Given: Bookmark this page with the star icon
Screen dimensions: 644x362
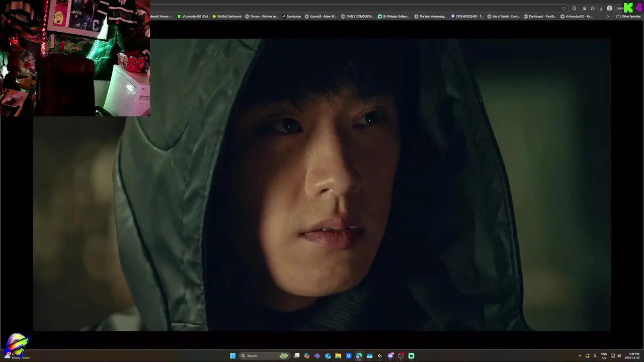Looking at the screenshot, I should [x=564, y=8].
